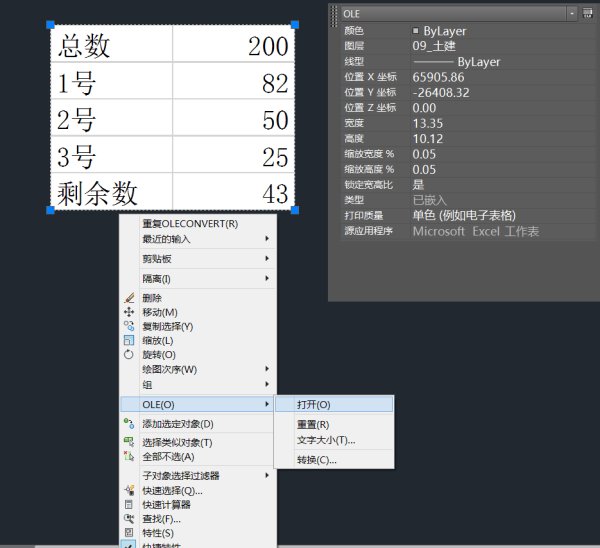The width and height of the screenshot is (600, 548).
Task: Expand 子对象选择过滤器 submenu arrow
Action: point(267,475)
